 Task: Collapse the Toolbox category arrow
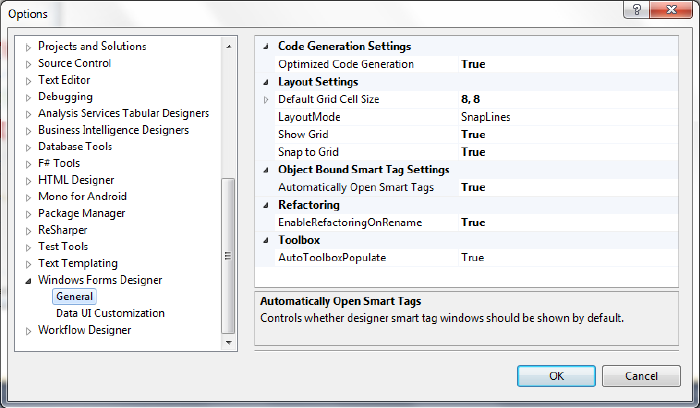point(266,240)
